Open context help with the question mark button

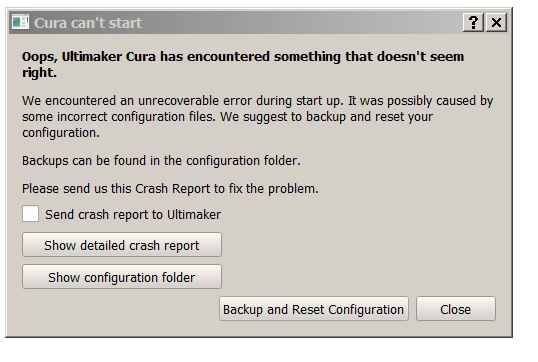point(473,23)
